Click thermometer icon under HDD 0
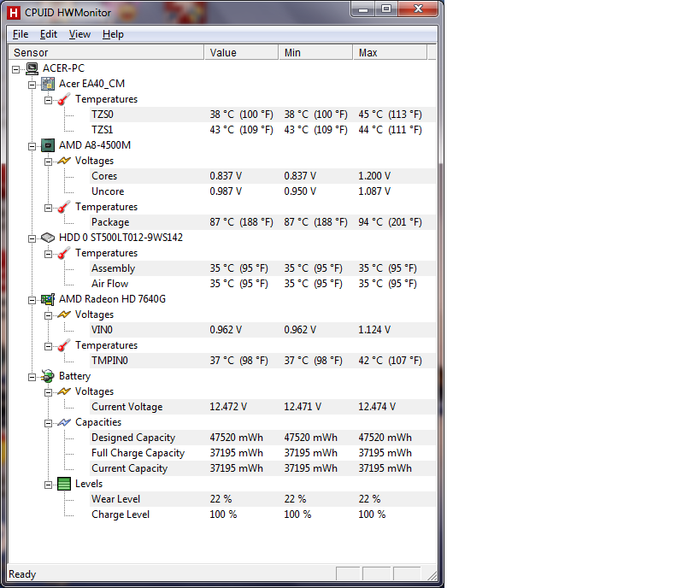 click(64, 253)
